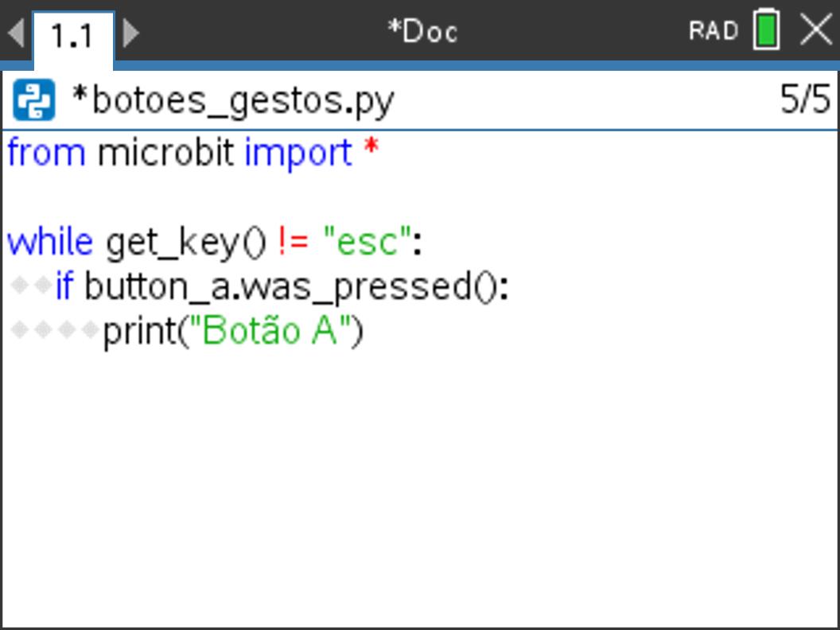This screenshot has height=630, width=840.
Task: Click the get_key() function call
Action: pos(186,243)
